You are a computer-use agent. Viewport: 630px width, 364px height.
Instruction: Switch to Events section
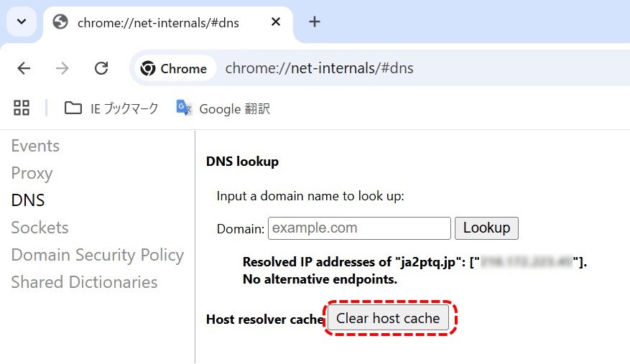click(35, 146)
